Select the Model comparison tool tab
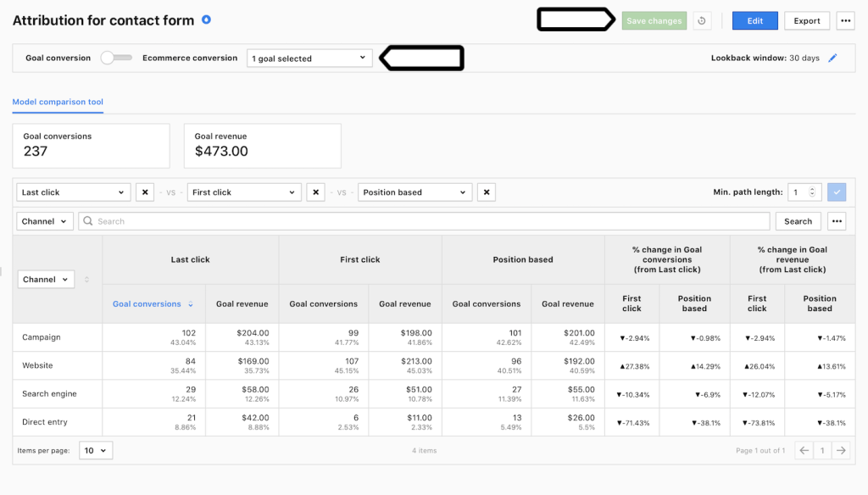Screen dimensions: 868x495 pyautogui.click(x=57, y=101)
